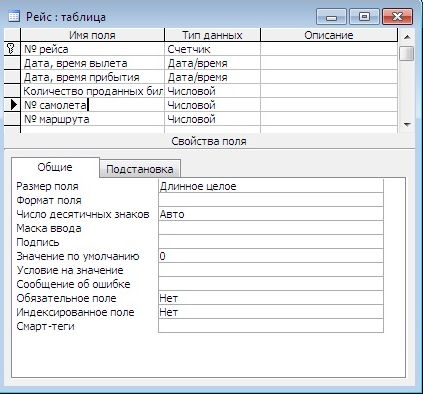This screenshot has width=423, height=394.
Task: Click the Маска ввода value box
Action: click(x=271, y=228)
